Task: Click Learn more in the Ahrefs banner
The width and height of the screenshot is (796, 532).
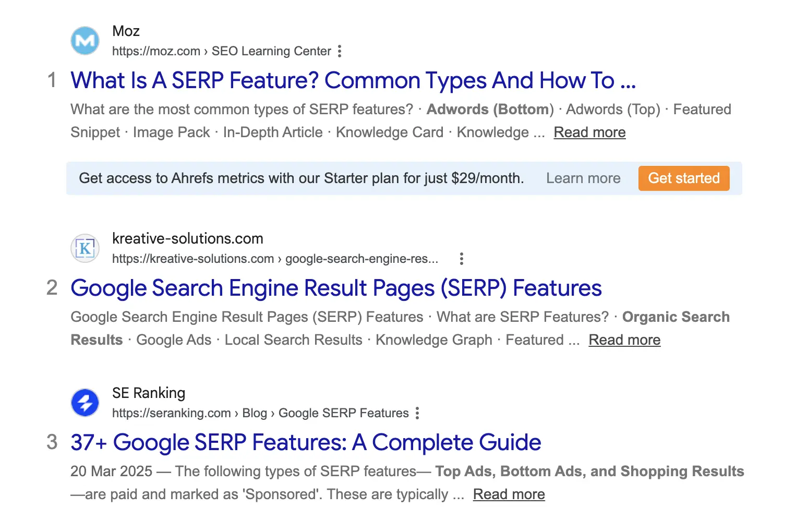Action: coord(583,178)
